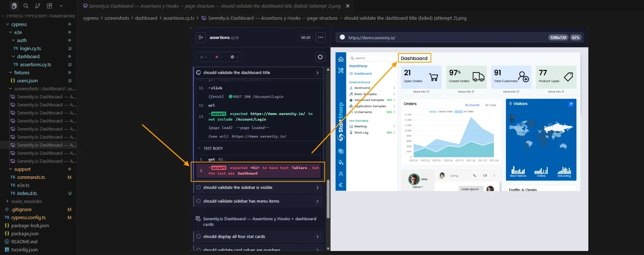Screen dimensions: 644x255
Task: Click the tools icon in blue sidebar
Action: (x=341, y=70)
